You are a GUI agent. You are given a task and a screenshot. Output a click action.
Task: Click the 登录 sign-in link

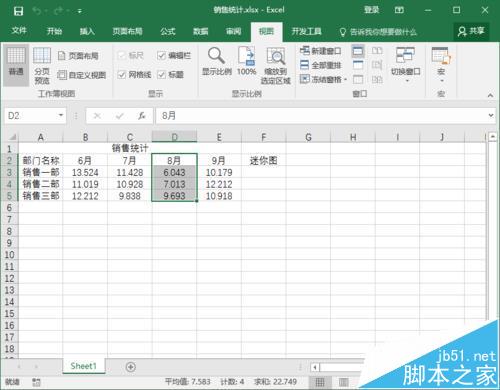tap(371, 10)
